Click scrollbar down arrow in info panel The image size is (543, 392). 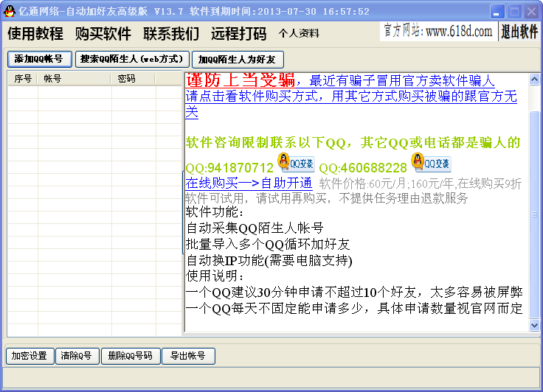[x=534, y=325]
